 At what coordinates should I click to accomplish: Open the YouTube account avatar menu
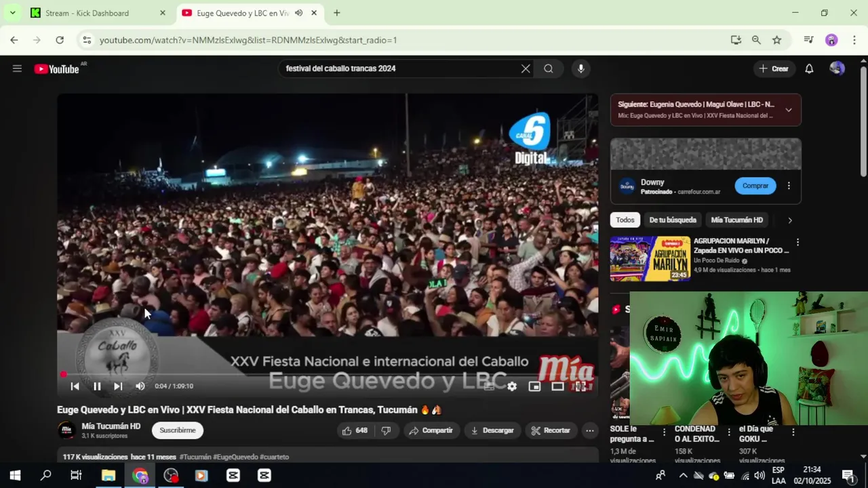[x=837, y=68]
